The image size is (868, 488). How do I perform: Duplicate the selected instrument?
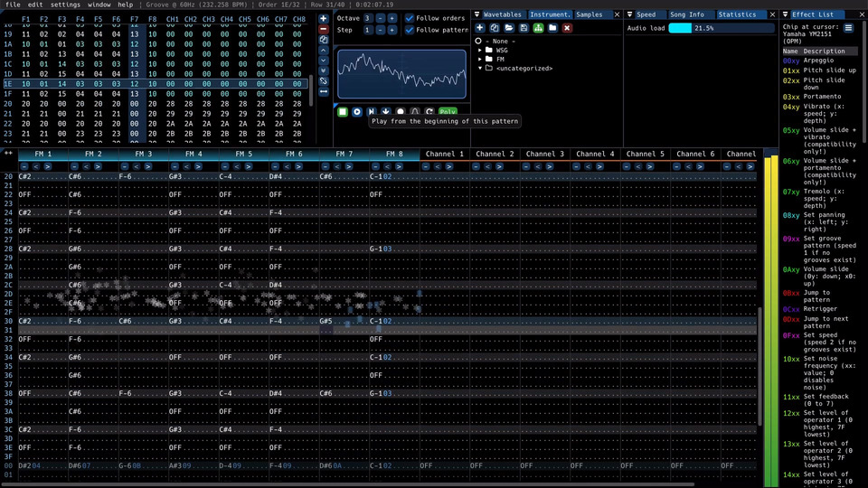(x=495, y=28)
